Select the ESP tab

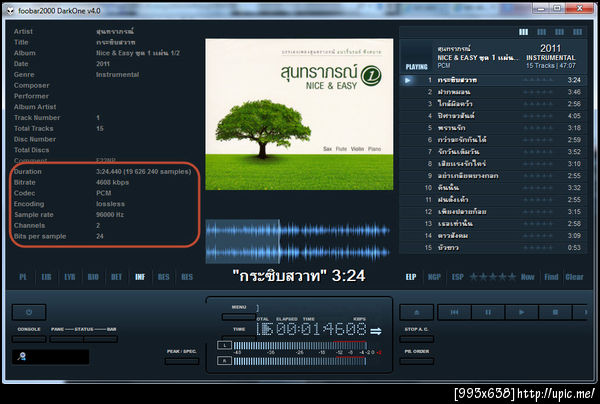click(458, 277)
